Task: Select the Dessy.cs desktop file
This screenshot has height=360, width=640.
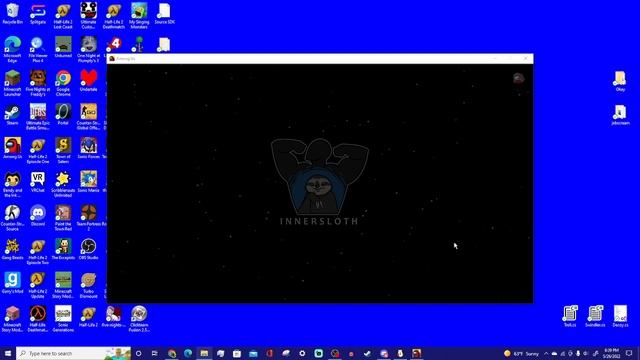Action: (620, 316)
